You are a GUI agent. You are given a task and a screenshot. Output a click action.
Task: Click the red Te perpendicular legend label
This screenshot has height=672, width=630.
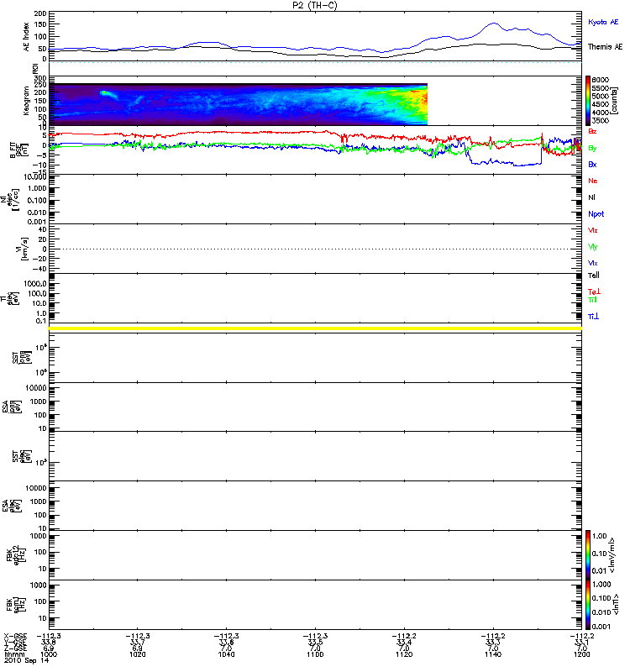(x=594, y=291)
